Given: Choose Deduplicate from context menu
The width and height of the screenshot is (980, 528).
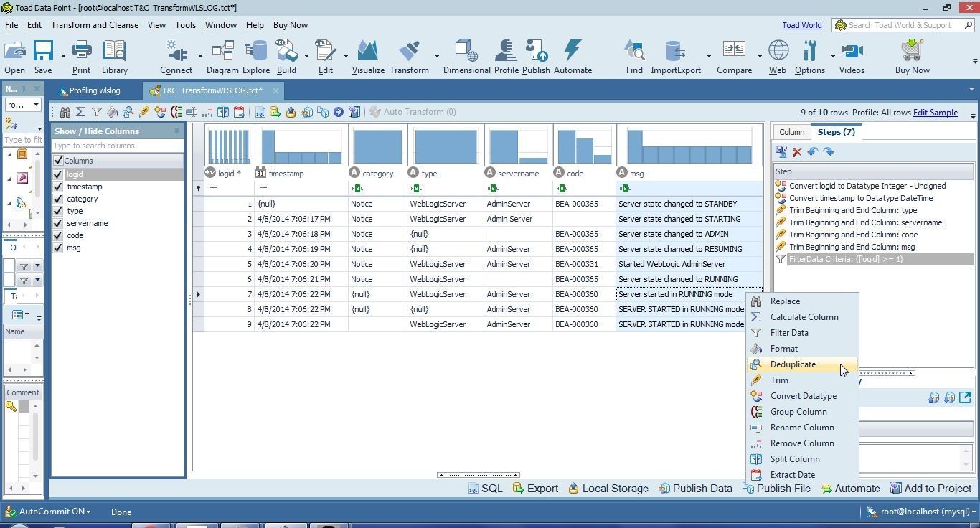Looking at the screenshot, I should [803, 364].
